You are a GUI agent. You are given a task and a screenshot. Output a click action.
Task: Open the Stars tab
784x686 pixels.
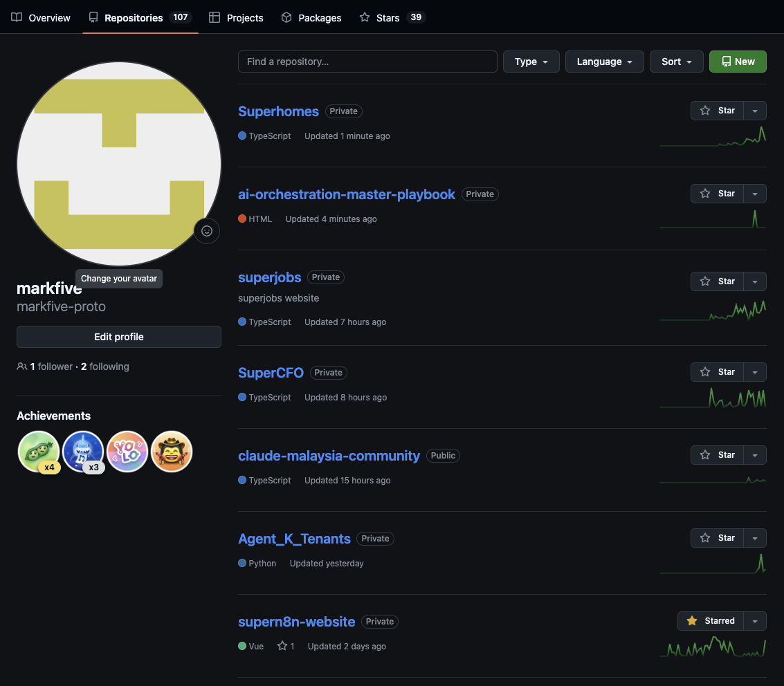(x=392, y=17)
